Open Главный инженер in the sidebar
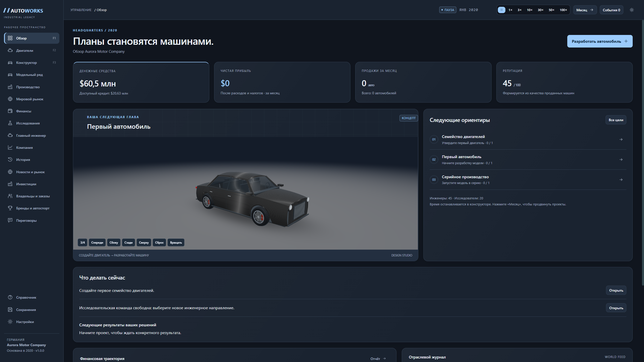Image resolution: width=644 pixels, height=362 pixels. [32, 135]
